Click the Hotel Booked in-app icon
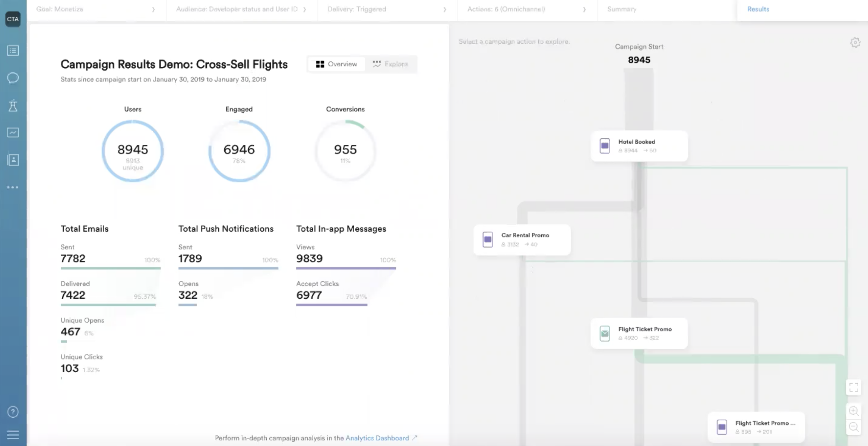 [x=605, y=146]
